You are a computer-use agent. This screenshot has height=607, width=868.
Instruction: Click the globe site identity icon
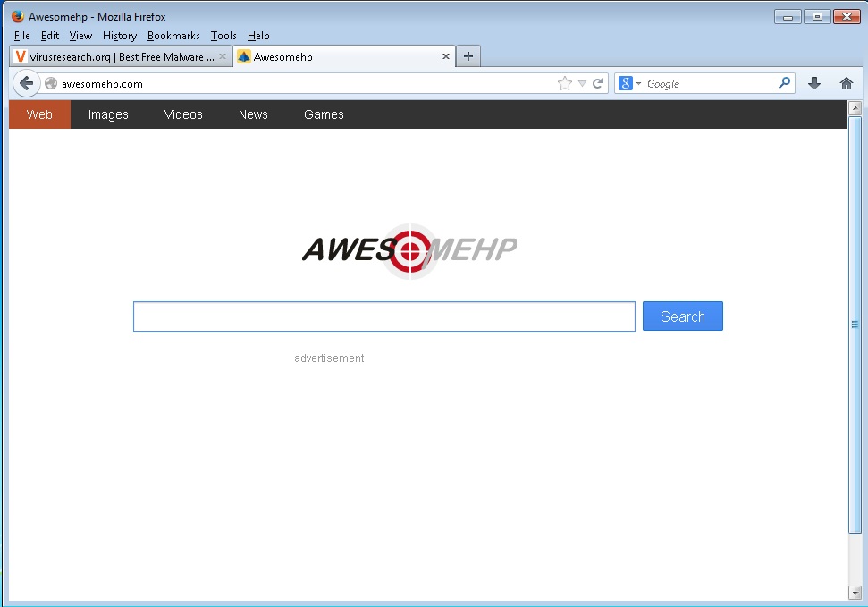pos(51,84)
